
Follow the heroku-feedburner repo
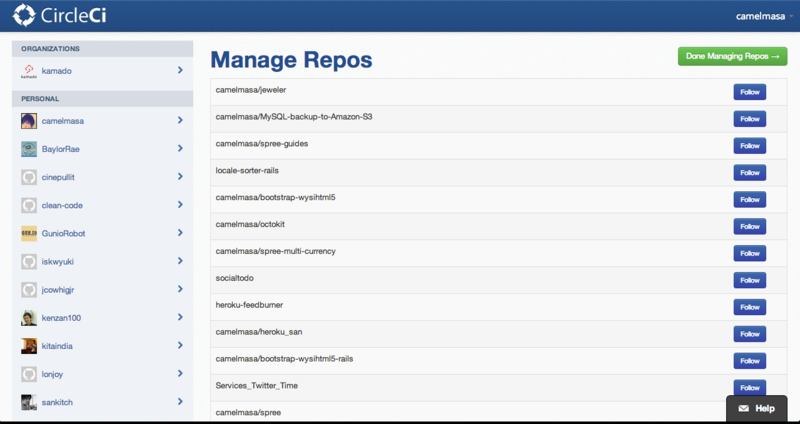click(749, 307)
